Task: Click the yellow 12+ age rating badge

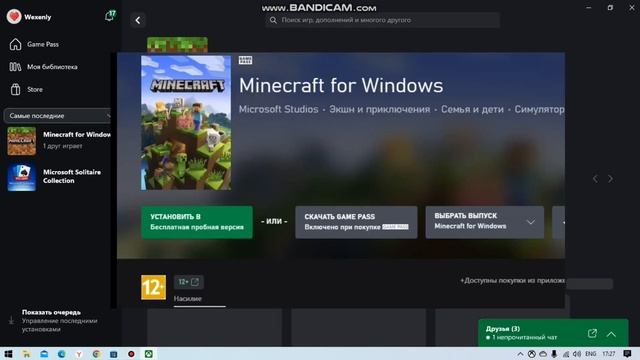Action: point(153,287)
